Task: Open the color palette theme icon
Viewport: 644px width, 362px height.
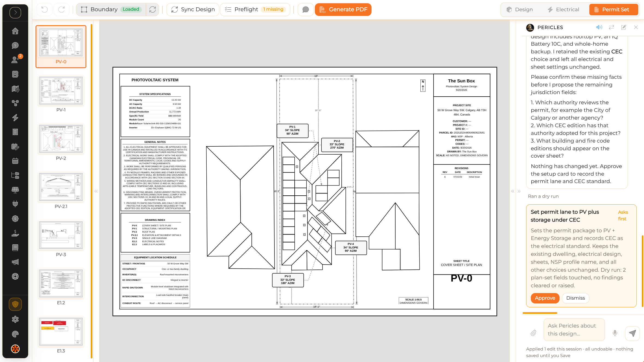Action: click(15, 334)
